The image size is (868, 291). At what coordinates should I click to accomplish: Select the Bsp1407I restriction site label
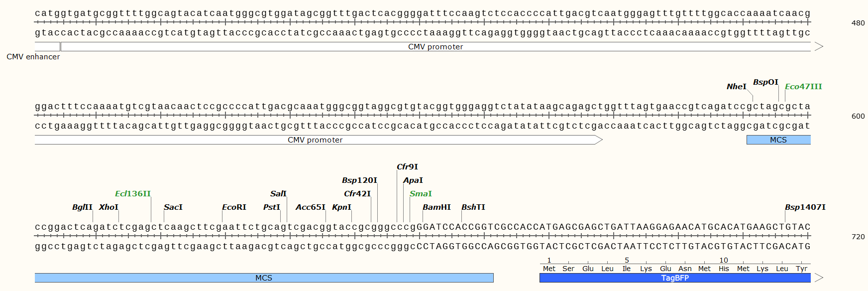(805, 207)
